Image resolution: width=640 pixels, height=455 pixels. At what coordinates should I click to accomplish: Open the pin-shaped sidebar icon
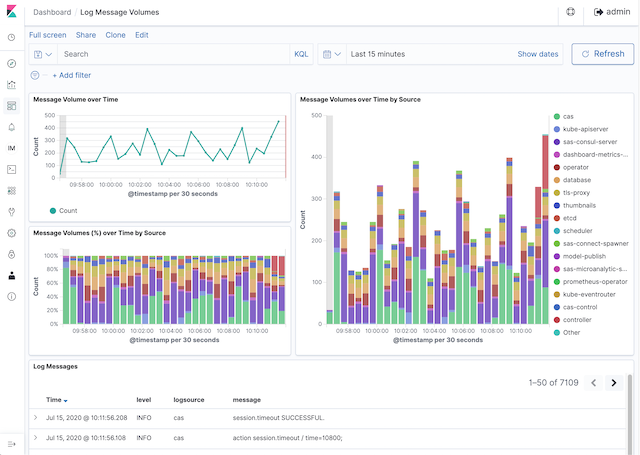11,212
